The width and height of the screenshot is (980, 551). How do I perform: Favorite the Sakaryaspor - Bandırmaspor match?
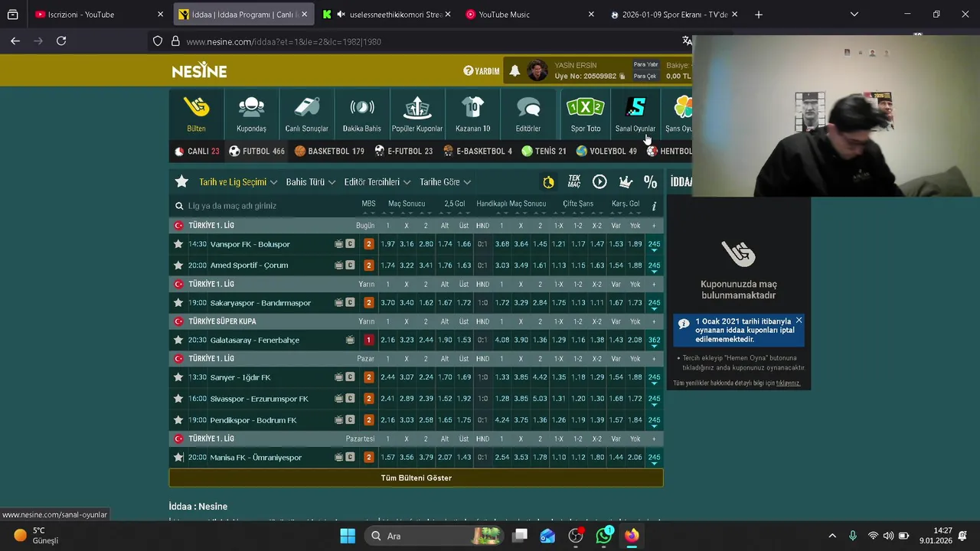[178, 303]
